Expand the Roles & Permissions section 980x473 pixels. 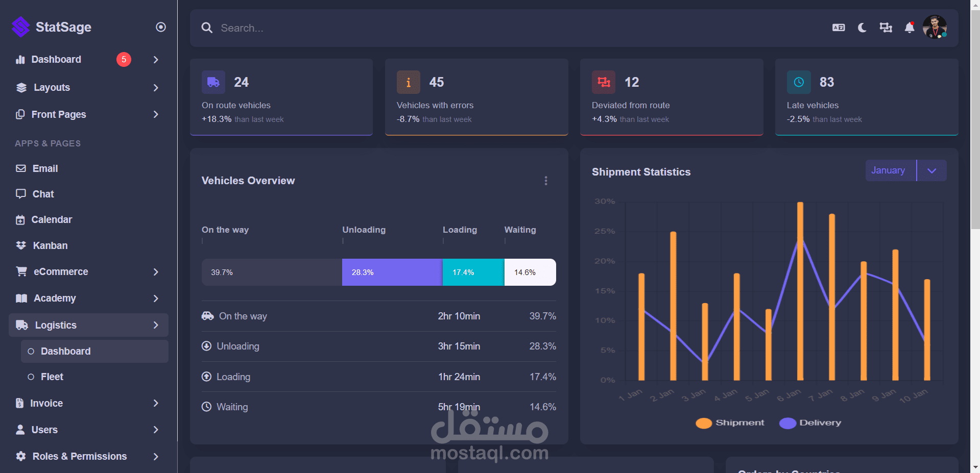[79, 456]
